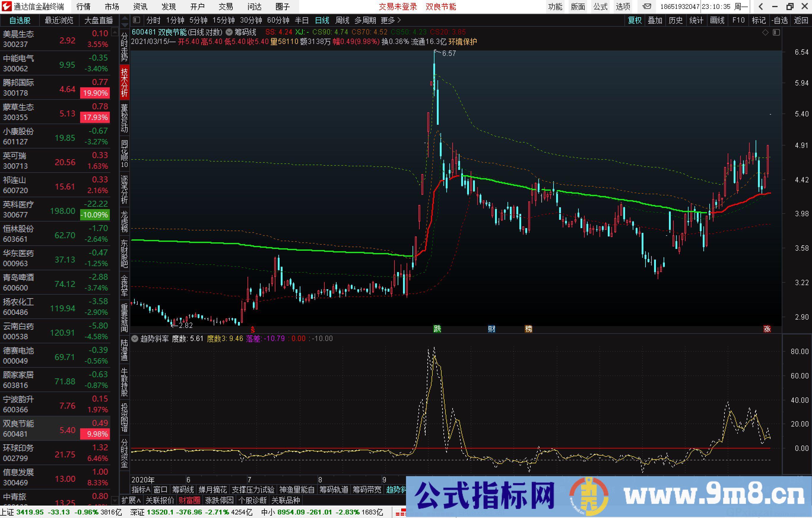Click the diamond icon at chart top-right

(x=765, y=32)
